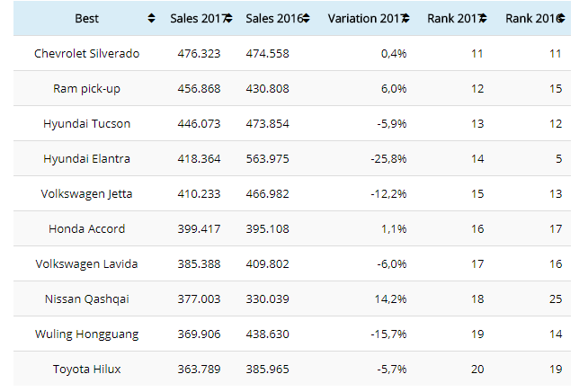579x392 pixels.
Task: Click the 14,2% variation value
Action: click(391, 299)
